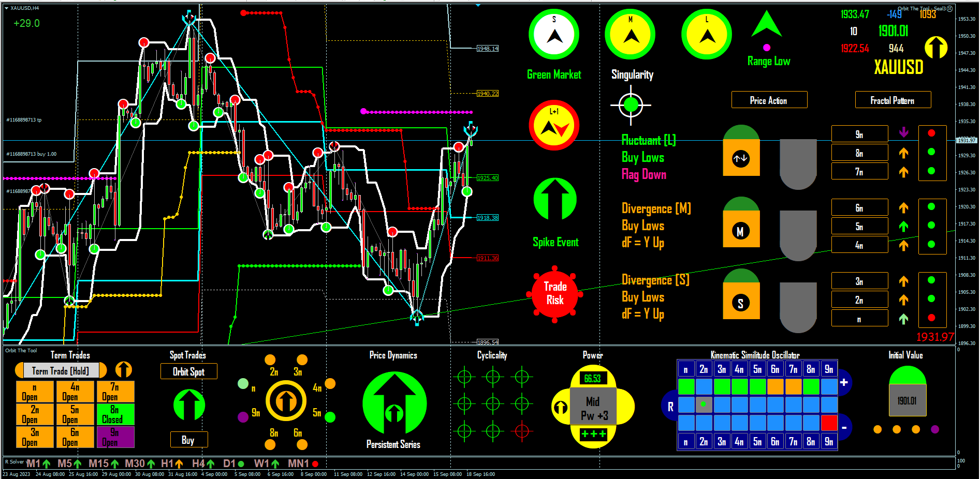Click the R button of Kinematic Oscillator
The height and width of the screenshot is (479, 980).
(x=670, y=407)
